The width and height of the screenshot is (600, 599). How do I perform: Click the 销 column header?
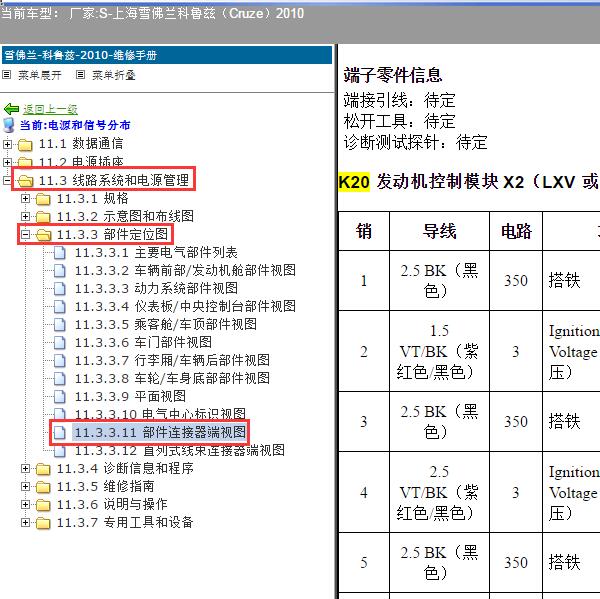coord(364,231)
